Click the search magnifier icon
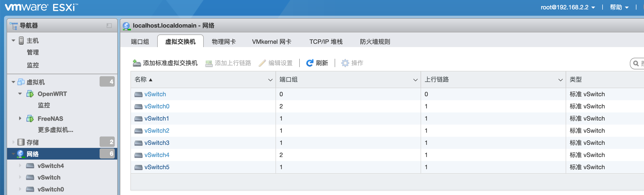This screenshot has width=644, height=195. (x=636, y=63)
